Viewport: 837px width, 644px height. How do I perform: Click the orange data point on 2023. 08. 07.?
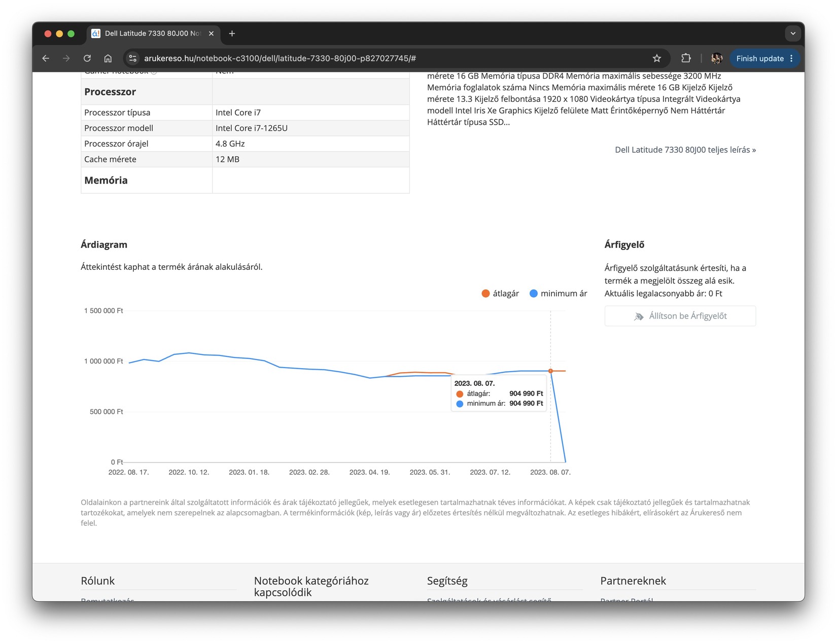[x=550, y=371]
